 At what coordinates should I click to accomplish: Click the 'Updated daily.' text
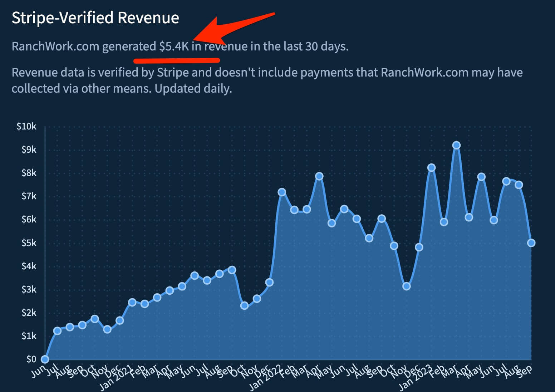193,88
